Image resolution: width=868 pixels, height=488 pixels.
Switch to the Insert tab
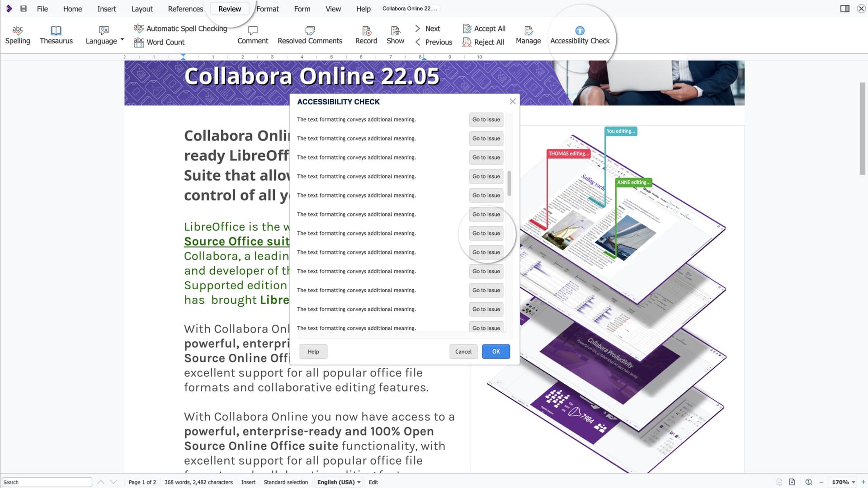(x=107, y=9)
